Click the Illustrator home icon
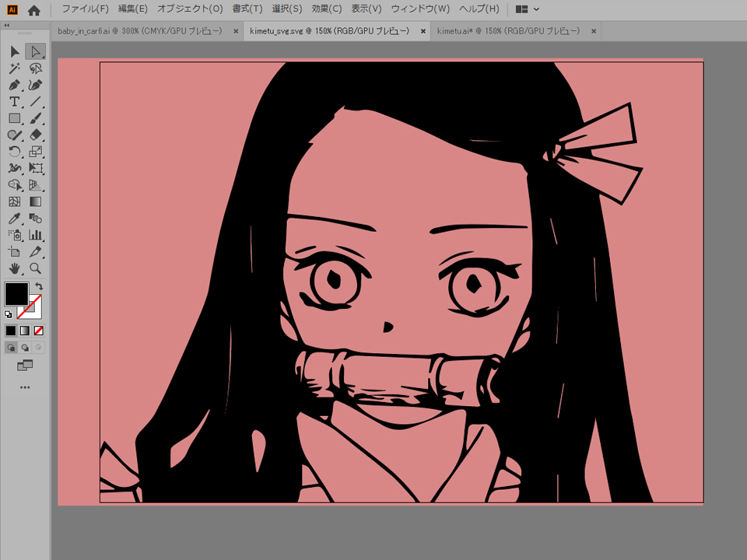 pos(33,10)
